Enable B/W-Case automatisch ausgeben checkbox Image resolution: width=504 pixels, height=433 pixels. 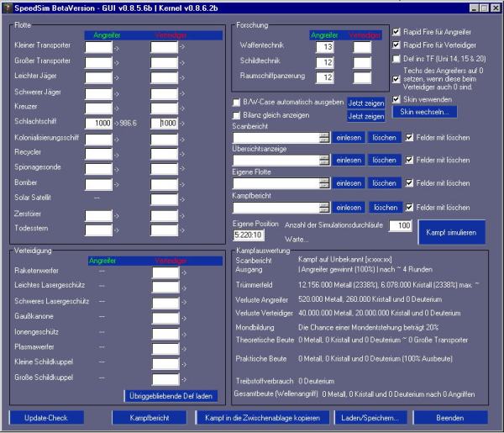point(236,103)
